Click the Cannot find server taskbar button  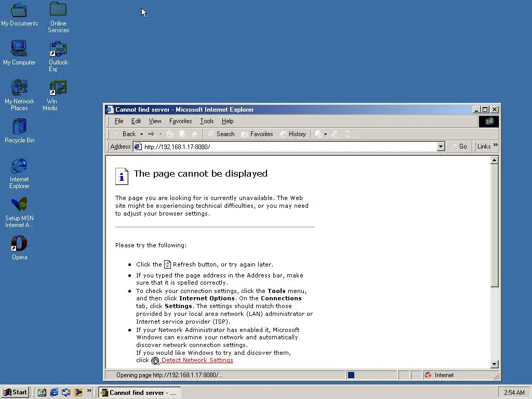point(139,393)
